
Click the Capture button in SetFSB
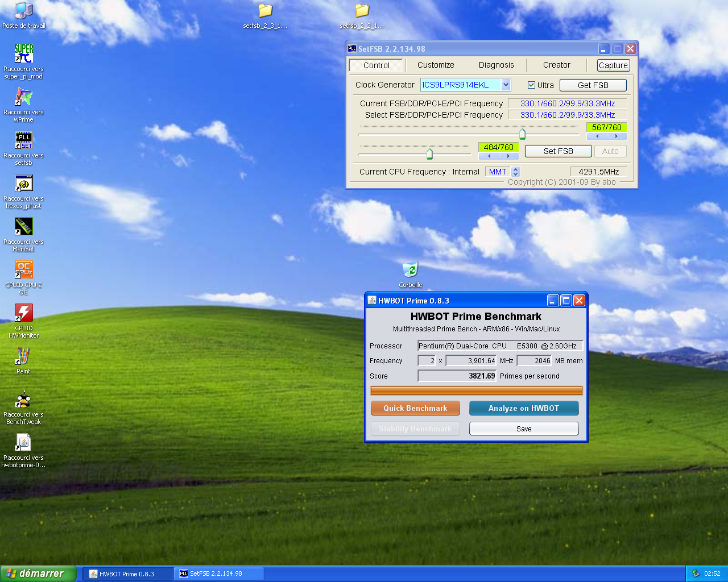613,65
